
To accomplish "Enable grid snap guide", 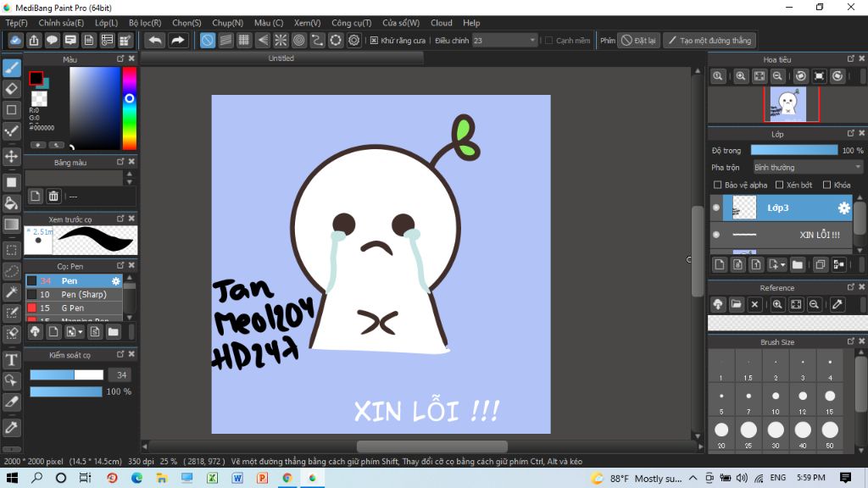I will pos(244,41).
